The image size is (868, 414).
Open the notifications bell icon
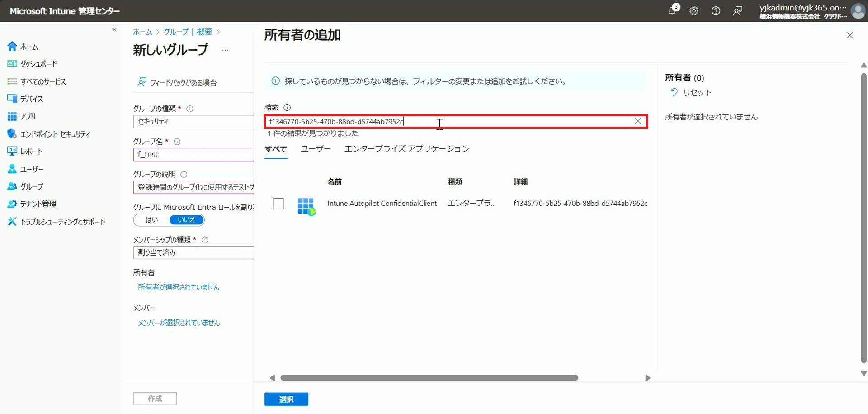tap(672, 11)
